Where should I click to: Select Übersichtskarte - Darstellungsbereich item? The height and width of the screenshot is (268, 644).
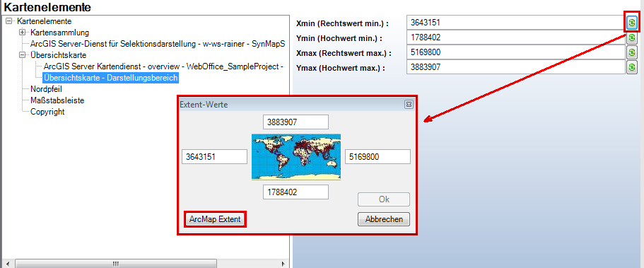coord(110,78)
